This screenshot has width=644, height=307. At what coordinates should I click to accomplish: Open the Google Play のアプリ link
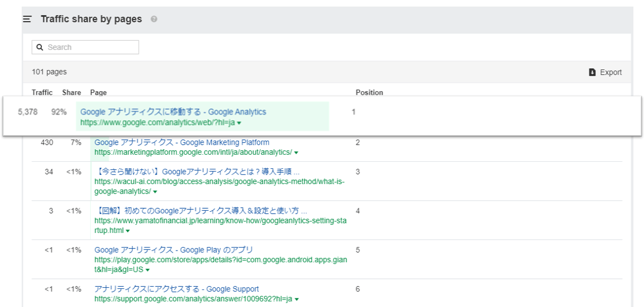[173, 250]
